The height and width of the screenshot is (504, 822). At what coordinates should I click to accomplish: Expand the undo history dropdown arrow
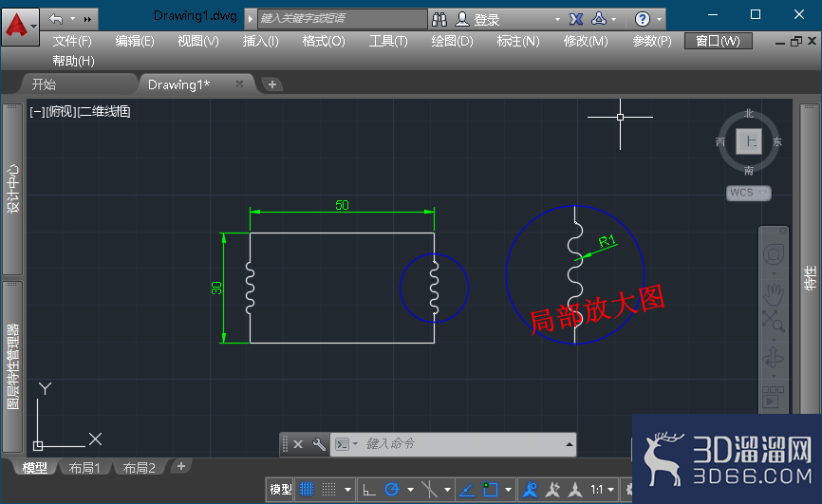pos(73,19)
